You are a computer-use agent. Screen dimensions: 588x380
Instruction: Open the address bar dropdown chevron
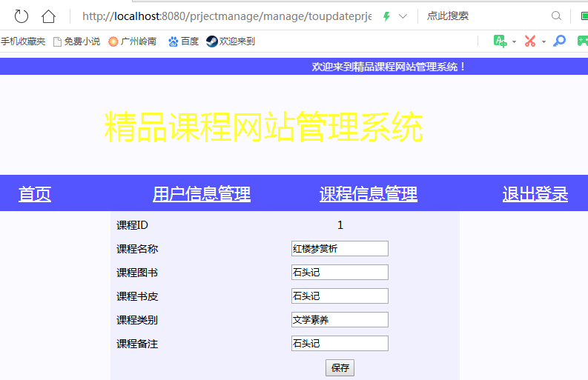tap(403, 16)
